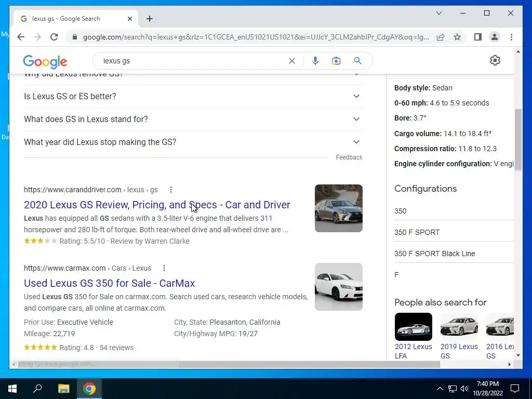Image resolution: width=532 pixels, height=399 pixels.
Task: Click the carmax.com result URL
Action: [87, 268]
